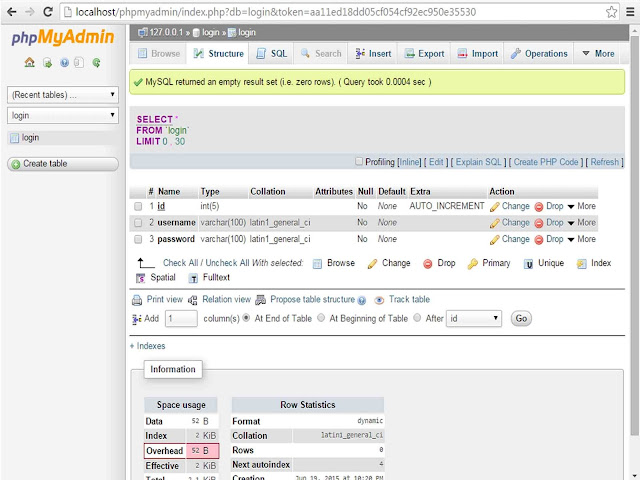The image size is (640, 480).
Task: Open the documentation help icon in the sidebar
Action: (64, 62)
